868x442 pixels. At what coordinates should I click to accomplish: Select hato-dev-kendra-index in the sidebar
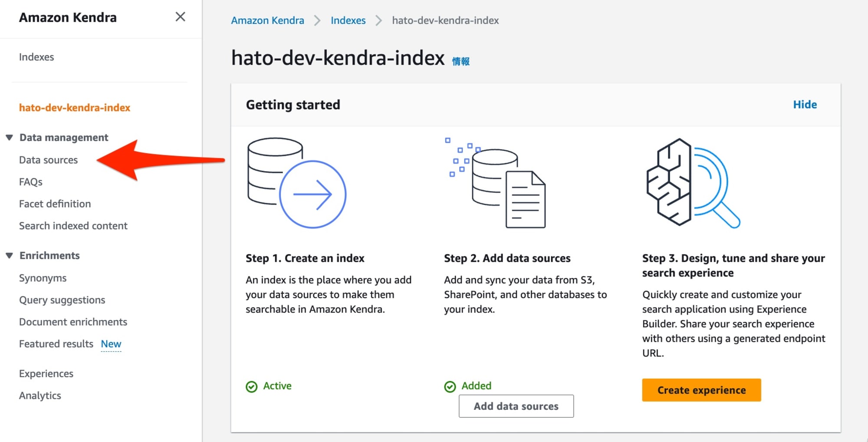(x=75, y=108)
